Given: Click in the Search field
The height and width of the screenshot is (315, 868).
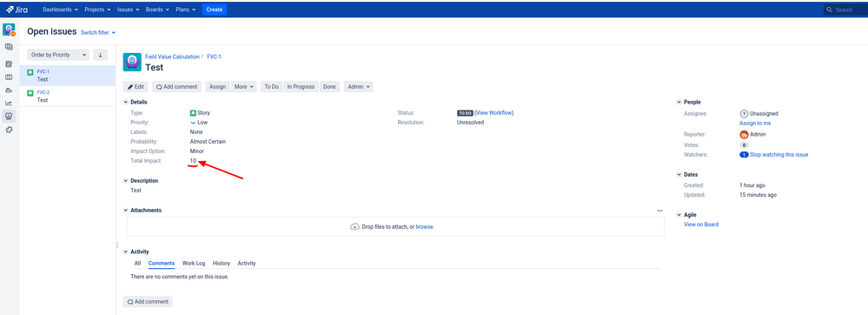Looking at the screenshot, I should [845, 10].
